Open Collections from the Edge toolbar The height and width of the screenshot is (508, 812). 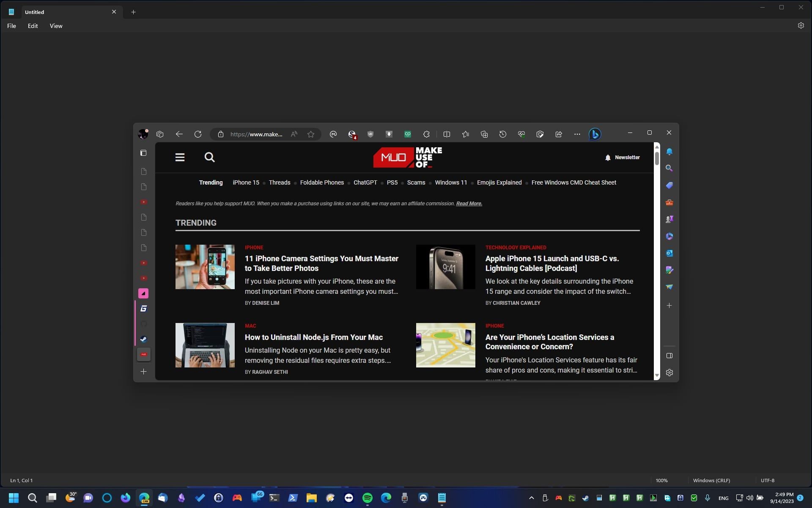coord(484,134)
